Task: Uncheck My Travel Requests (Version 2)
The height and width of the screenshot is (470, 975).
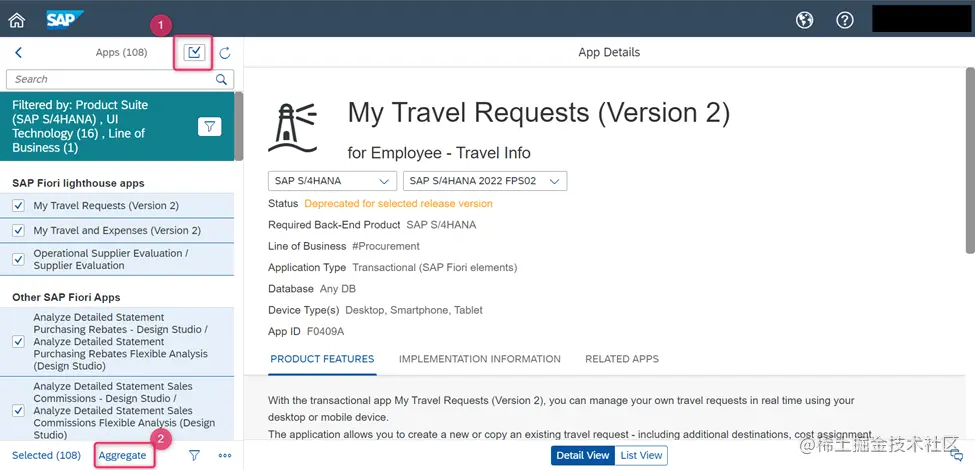Action: click(19, 206)
